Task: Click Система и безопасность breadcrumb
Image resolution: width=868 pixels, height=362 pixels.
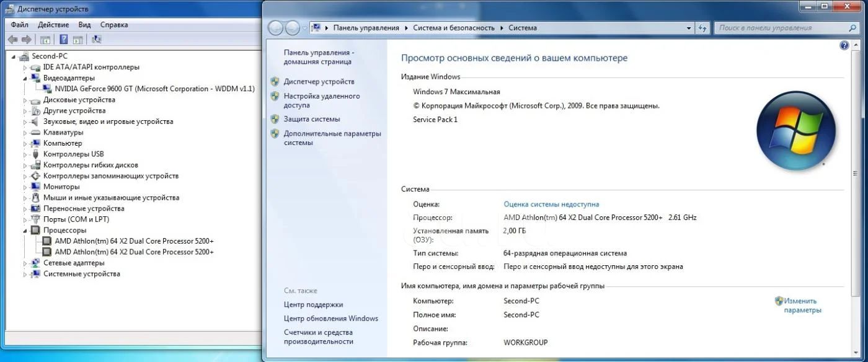Action: point(455,28)
